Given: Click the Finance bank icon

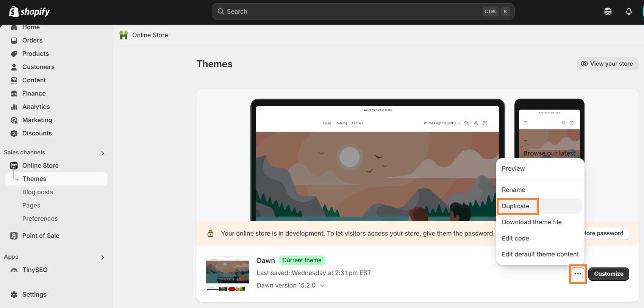Looking at the screenshot, I should 14,94.
